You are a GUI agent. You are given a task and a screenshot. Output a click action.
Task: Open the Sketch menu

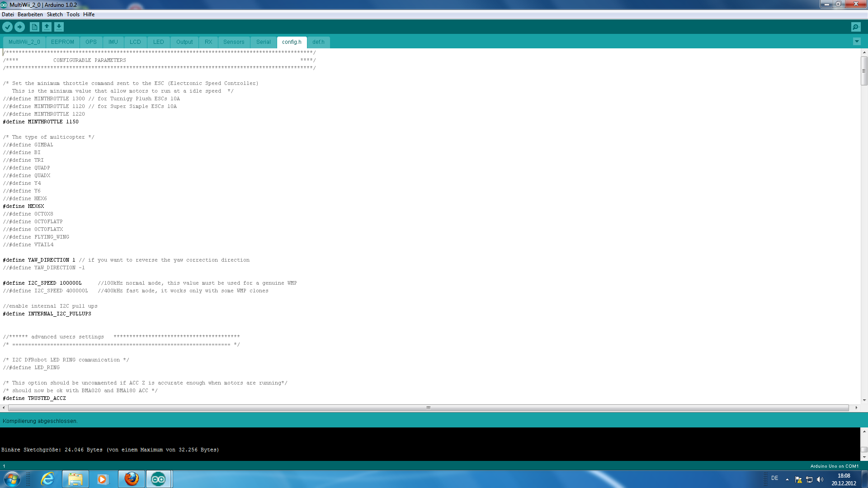pos(55,14)
